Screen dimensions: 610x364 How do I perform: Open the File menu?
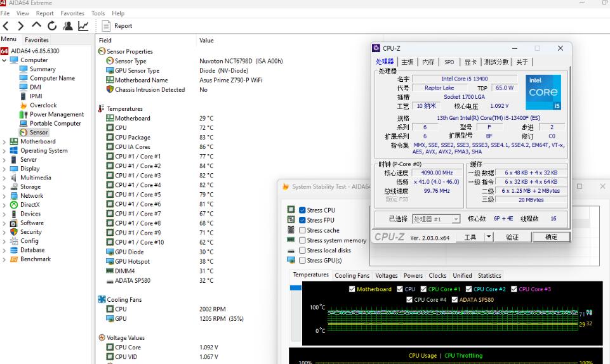click(5, 13)
